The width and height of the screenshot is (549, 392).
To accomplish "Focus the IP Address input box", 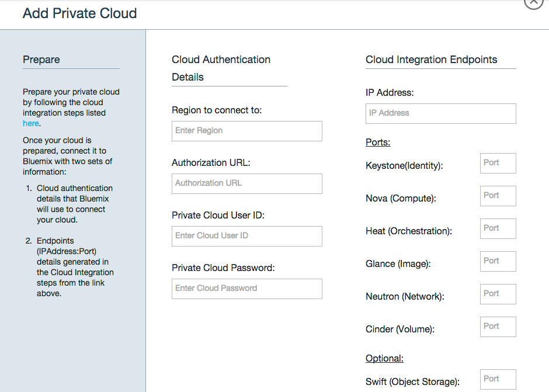I will click(x=441, y=113).
